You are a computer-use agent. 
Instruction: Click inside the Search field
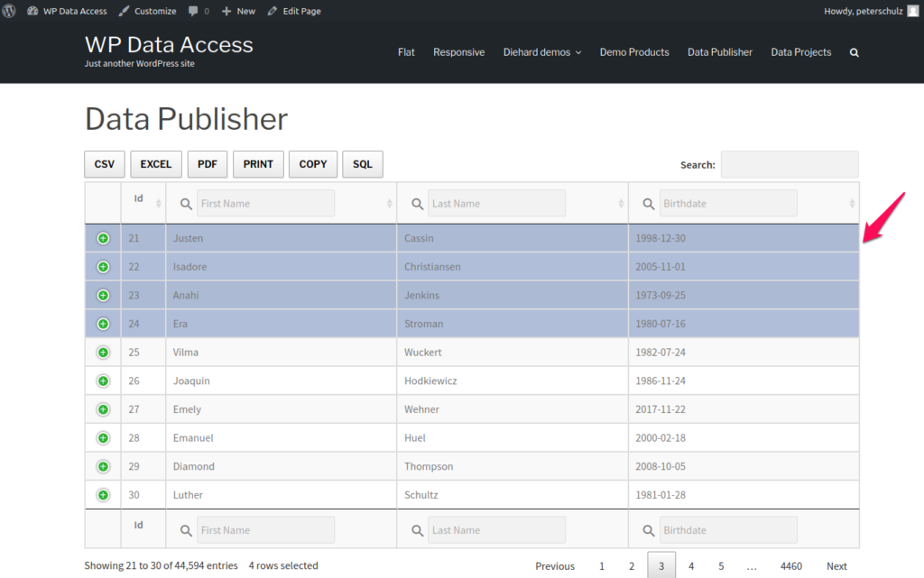coord(790,164)
